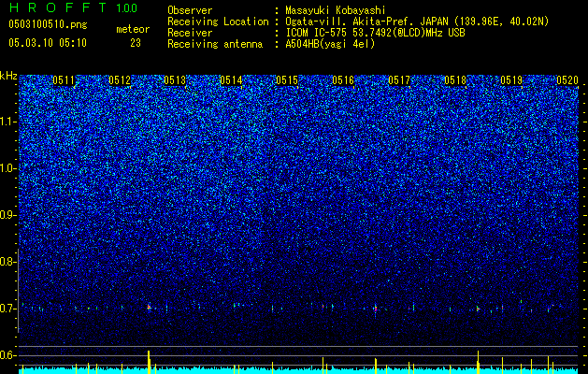Click the tallest yellow spike after 0512
588x374 pixels.
149,362
